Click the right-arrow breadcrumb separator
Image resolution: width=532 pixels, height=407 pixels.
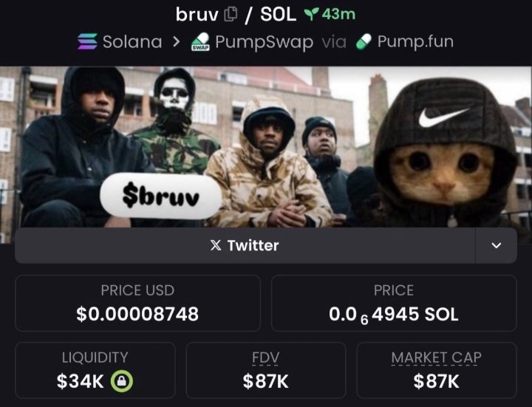click(x=176, y=41)
